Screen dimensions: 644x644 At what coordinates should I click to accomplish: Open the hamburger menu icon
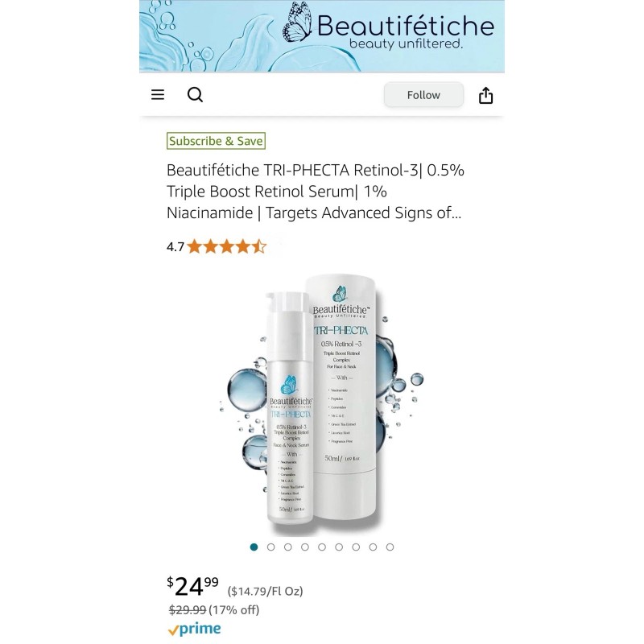point(158,95)
